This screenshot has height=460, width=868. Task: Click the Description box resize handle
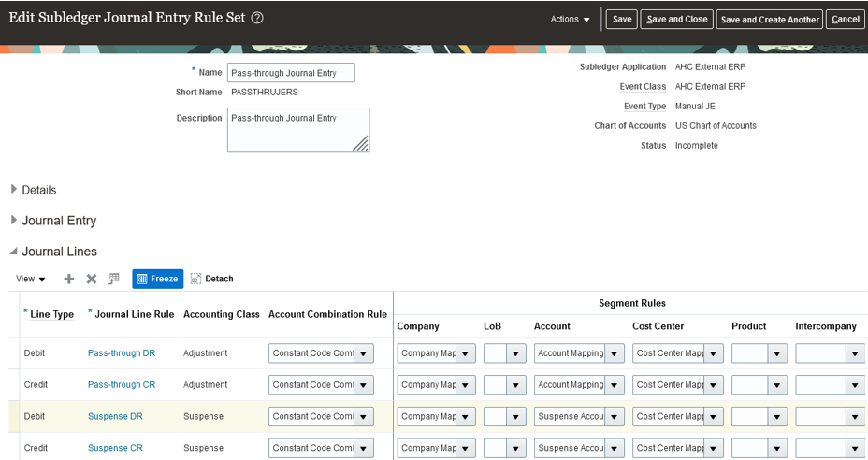pos(360,143)
